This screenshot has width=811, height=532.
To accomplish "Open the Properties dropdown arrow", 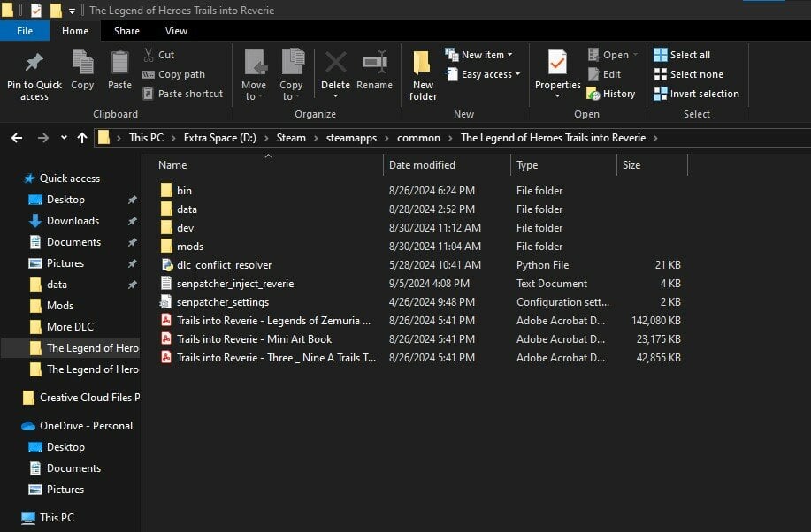I will coord(557,96).
